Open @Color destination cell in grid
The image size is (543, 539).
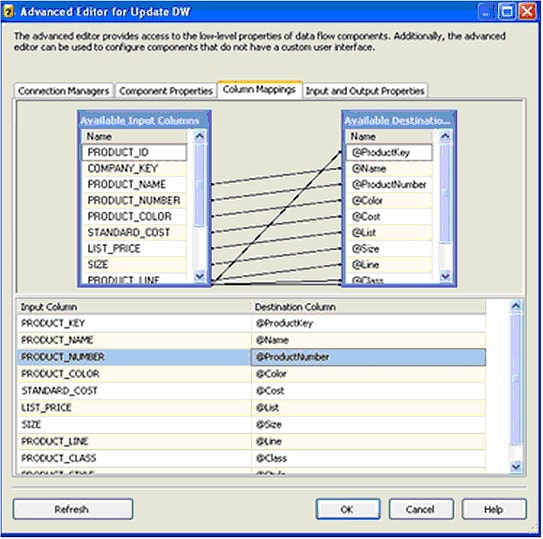(368, 373)
